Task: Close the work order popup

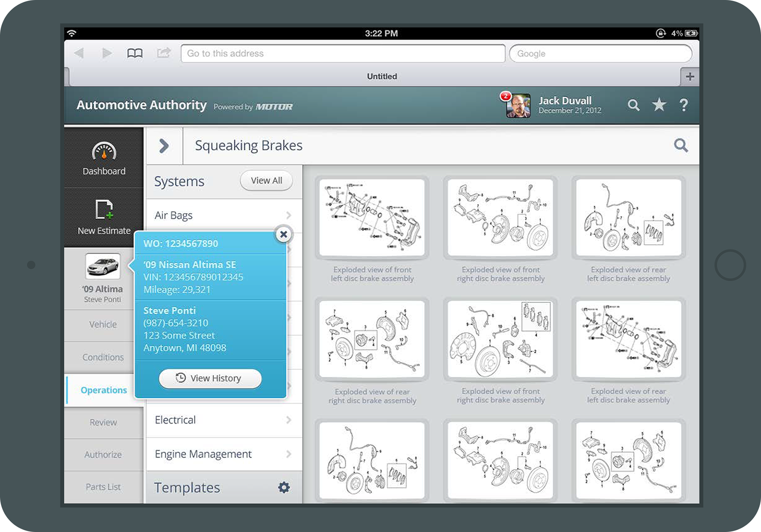Action: [284, 235]
